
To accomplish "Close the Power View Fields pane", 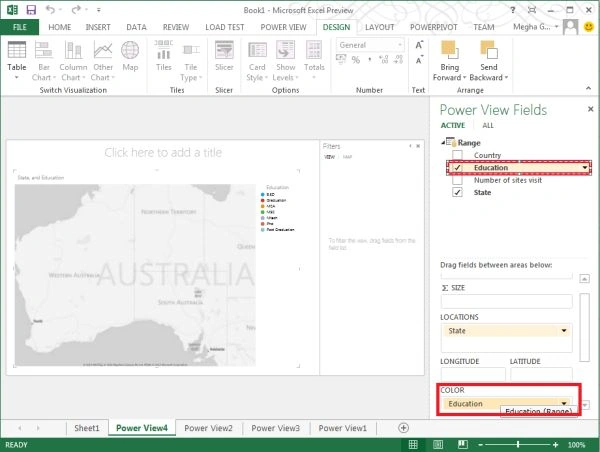I will (x=590, y=109).
